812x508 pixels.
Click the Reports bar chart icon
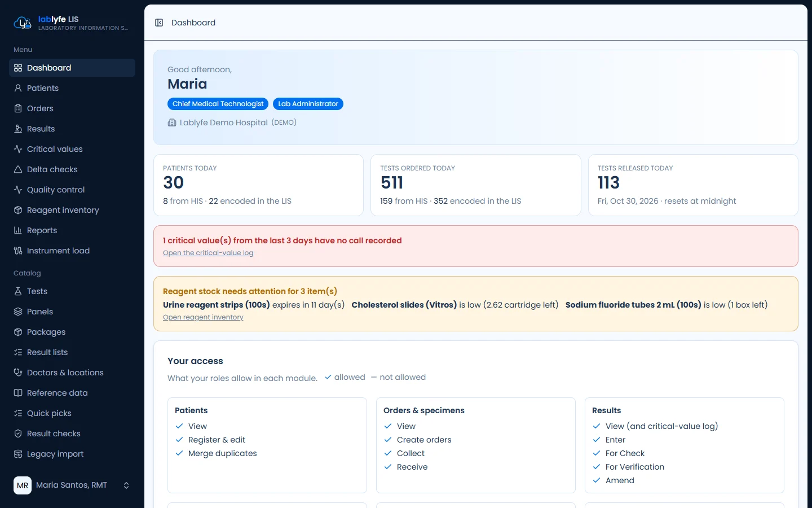[x=18, y=230]
